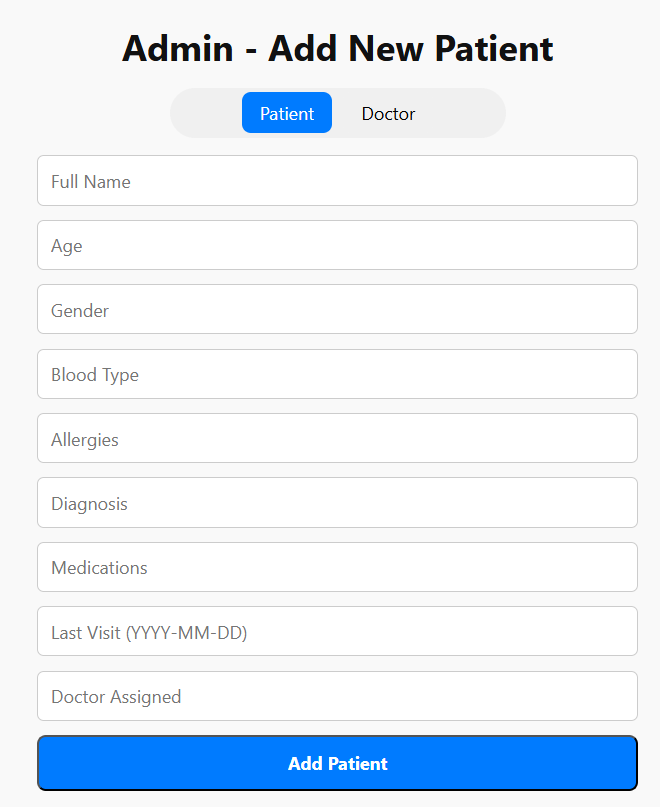Click inside the Blood Type field
Screen dimensions: 660x807
pos(337,374)
